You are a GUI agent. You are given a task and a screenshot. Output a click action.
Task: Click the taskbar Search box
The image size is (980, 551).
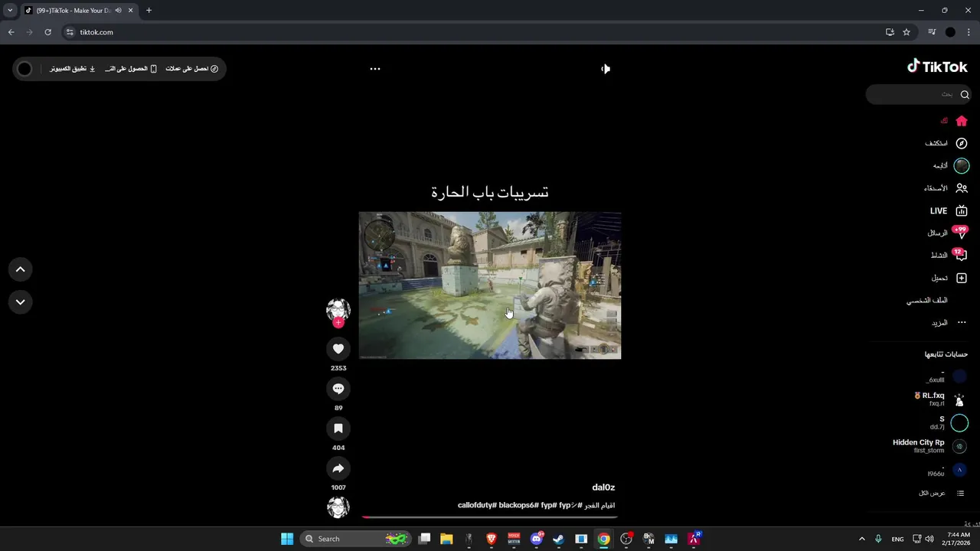pos(354,539)
